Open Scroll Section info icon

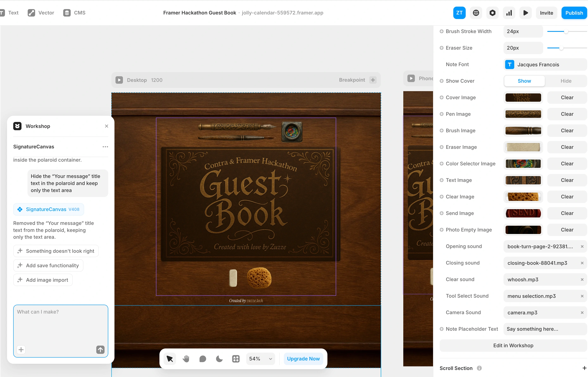479,368
